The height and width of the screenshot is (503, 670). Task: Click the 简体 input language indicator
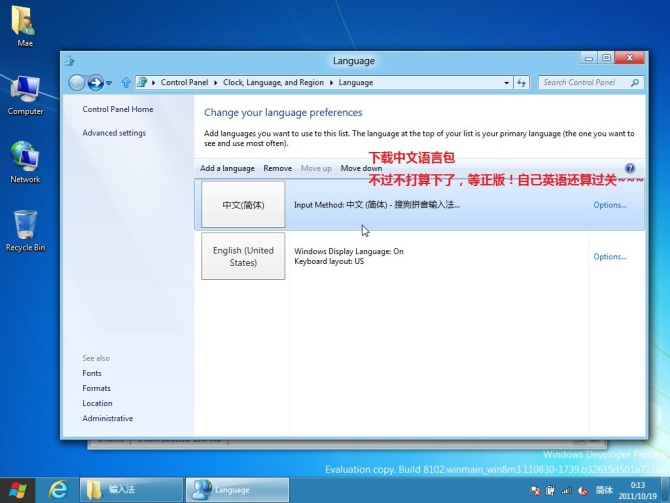pyautogui.click(x=604, y=490)
